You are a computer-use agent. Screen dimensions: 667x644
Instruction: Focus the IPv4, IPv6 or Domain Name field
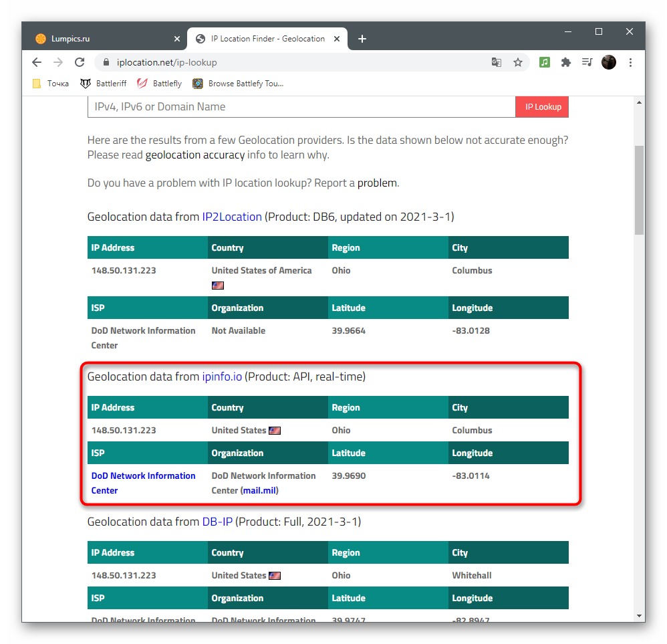click(x=301, y=107)
